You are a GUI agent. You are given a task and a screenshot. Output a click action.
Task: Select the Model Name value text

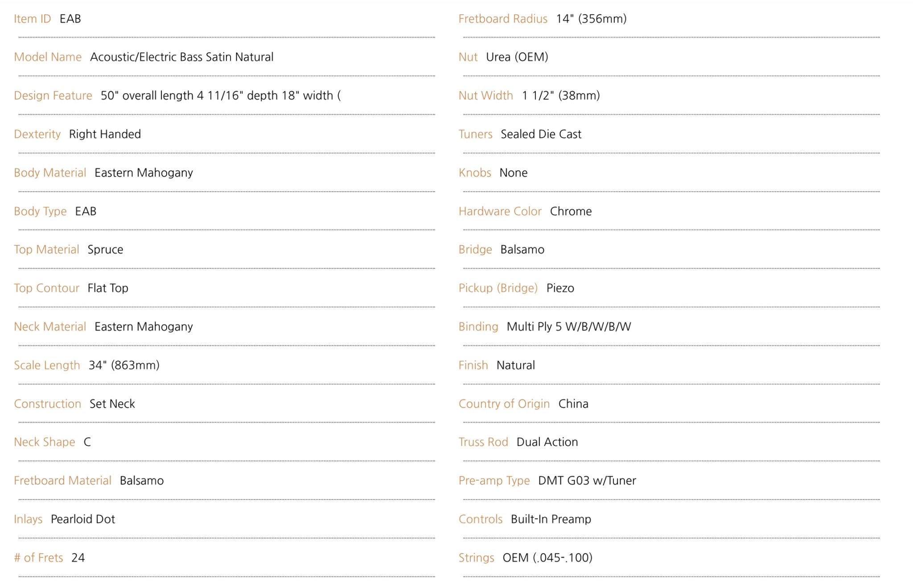click(x=181, y=57)
